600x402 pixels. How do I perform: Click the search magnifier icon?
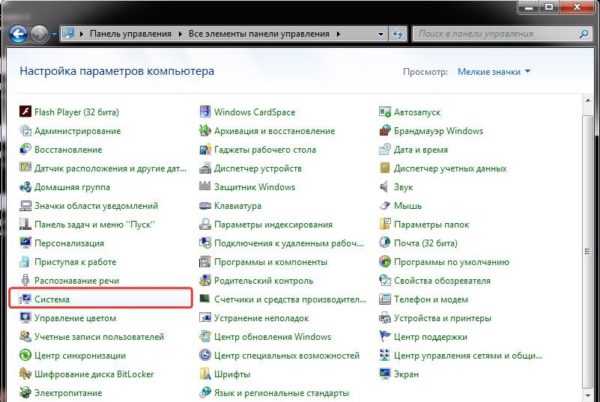(x=584, y=34)
